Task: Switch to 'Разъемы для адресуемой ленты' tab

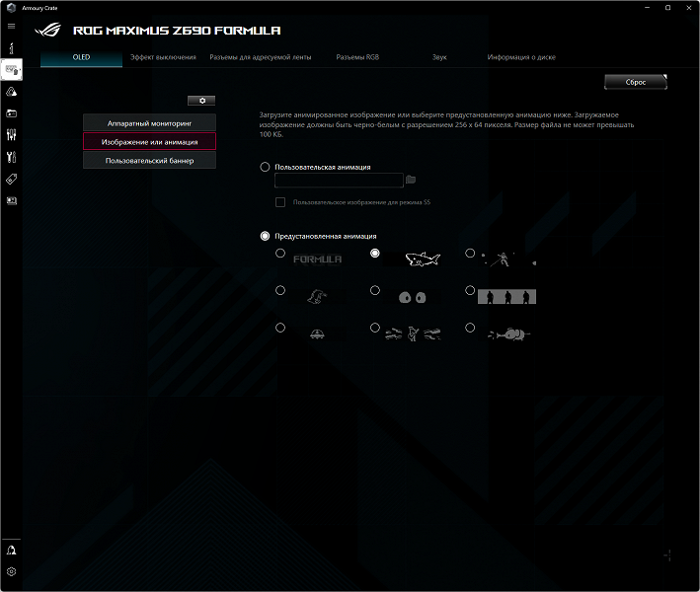Action: click(261, 57)
